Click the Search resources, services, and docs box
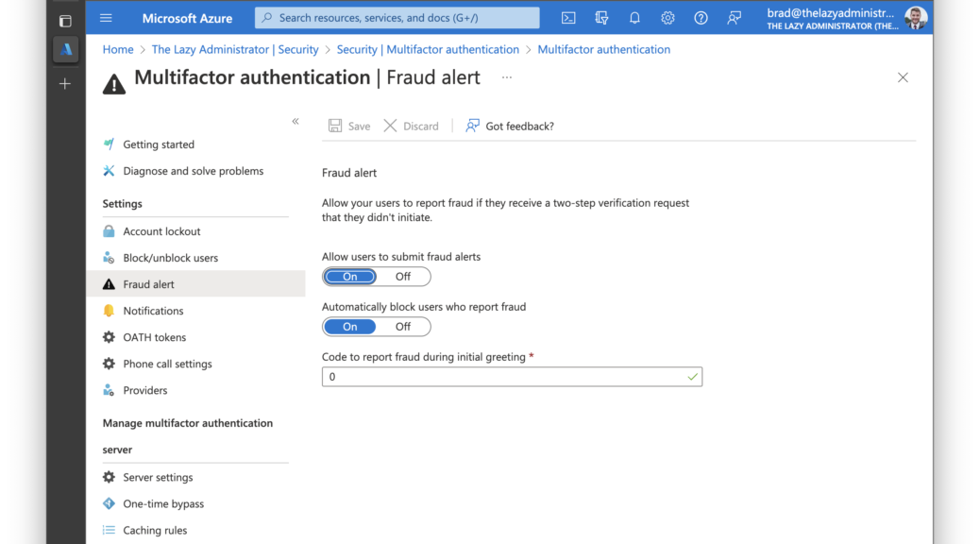This screenshot has height=544, width=980. coord(397,18)
